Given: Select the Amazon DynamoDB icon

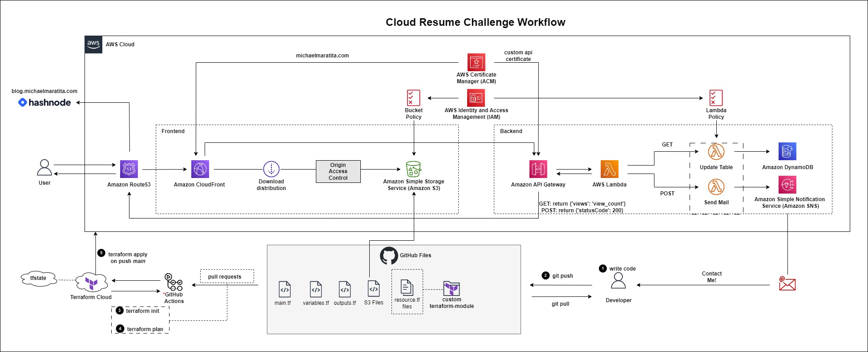Looking at the screenshot, I should tap(787, 151).
